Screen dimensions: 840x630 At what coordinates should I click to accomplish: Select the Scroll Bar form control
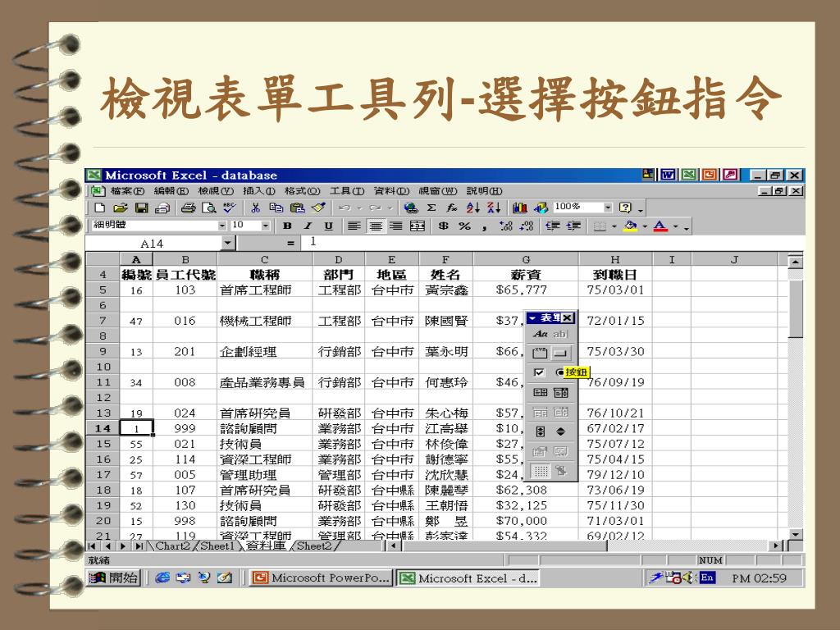(x=540, y=431)
